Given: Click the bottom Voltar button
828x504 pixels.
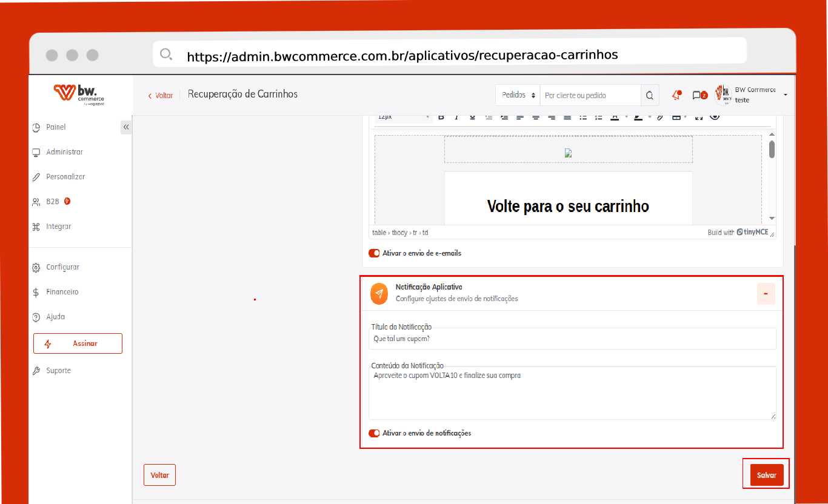Looking at the screenshot, I should tap(159, 475).
